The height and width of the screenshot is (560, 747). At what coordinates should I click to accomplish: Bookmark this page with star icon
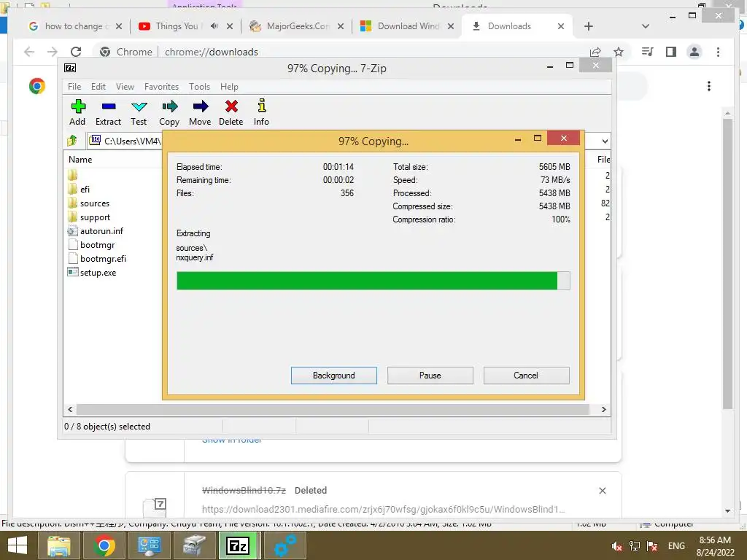[x=619, y=52]
